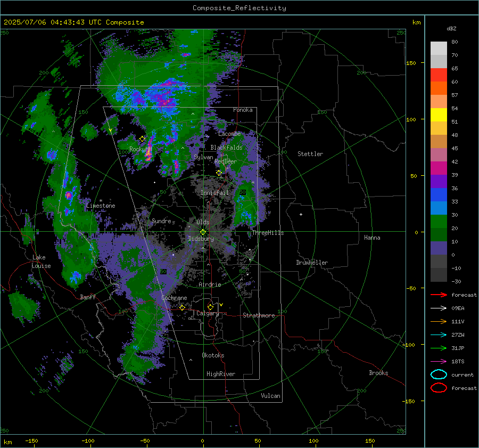Pick the cyan 27ZW arrow icon
The width and height of the screenshot is (479, 448).
439,335
